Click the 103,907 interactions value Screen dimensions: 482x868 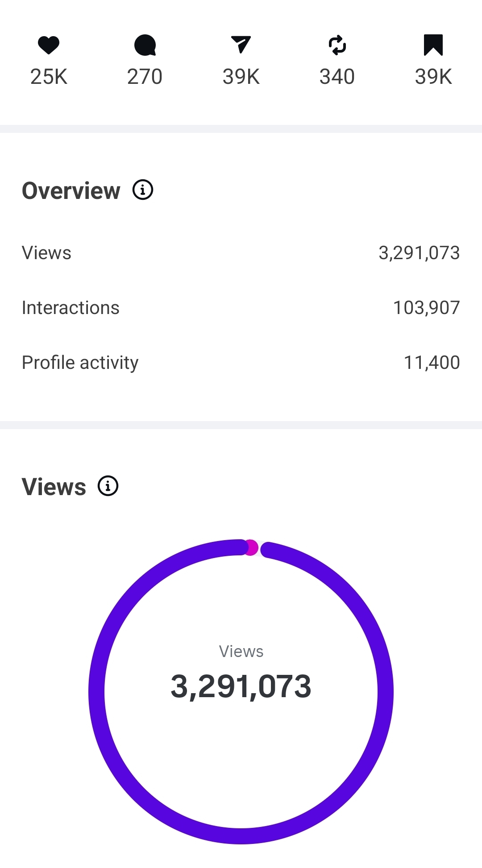[426, 308]
